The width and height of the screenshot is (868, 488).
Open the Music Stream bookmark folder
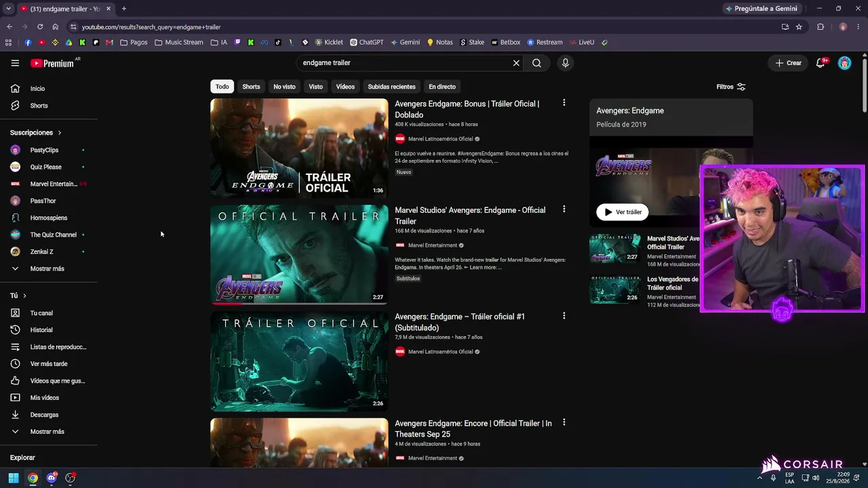point(179,42)
